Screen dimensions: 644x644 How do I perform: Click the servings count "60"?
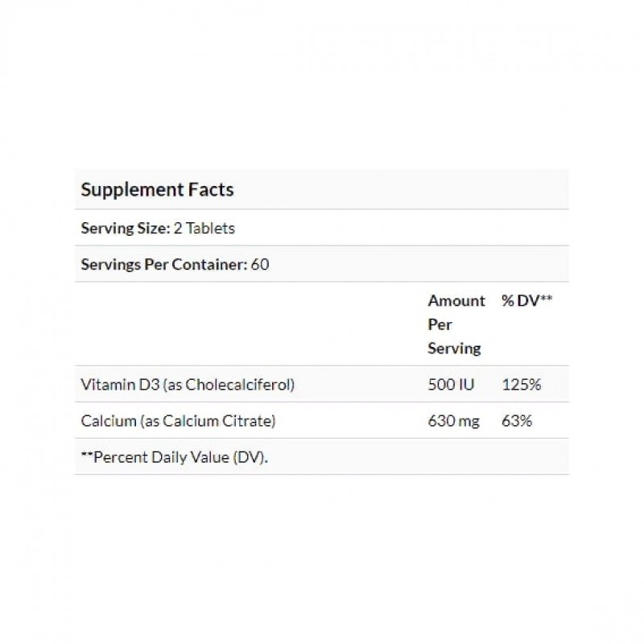click(259, 264)
